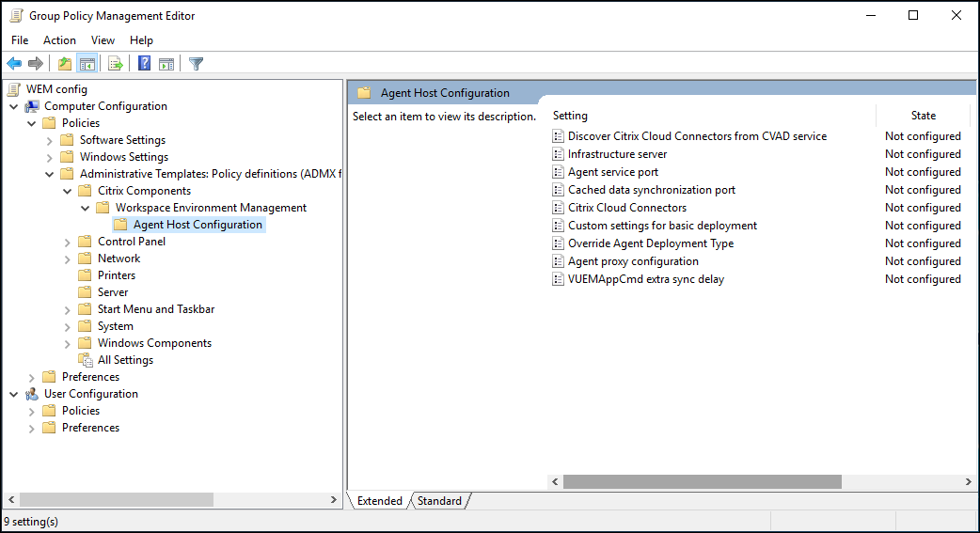Expand the User Configuration Policies node
This screenshot has width=980, height=533.
tap(32, 411)
